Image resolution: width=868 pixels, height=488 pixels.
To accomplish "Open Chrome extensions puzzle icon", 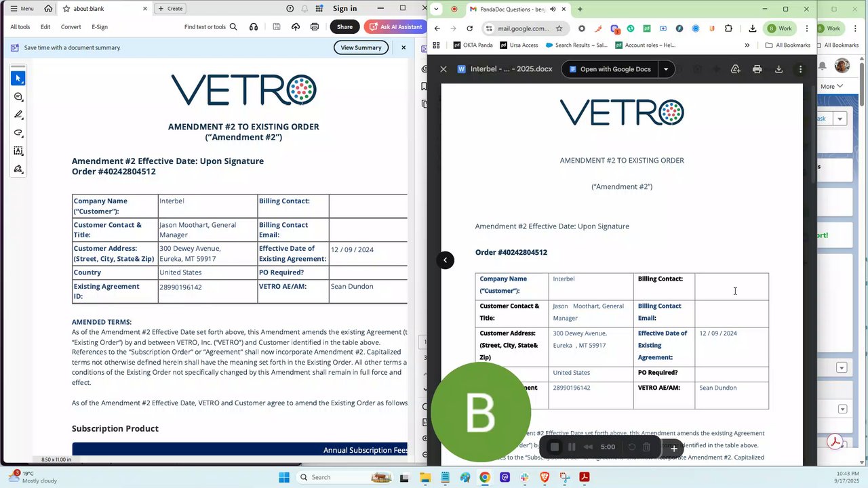I will (728, 28).
